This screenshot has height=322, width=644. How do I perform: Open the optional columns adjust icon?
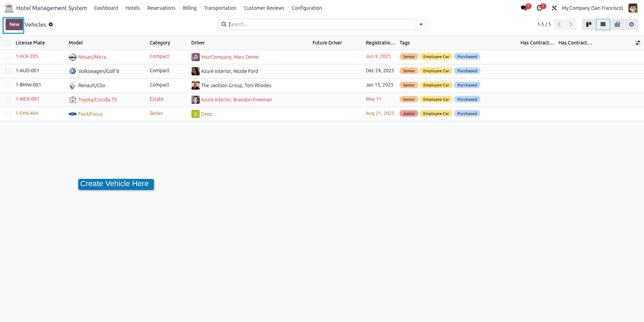point(638,43)
